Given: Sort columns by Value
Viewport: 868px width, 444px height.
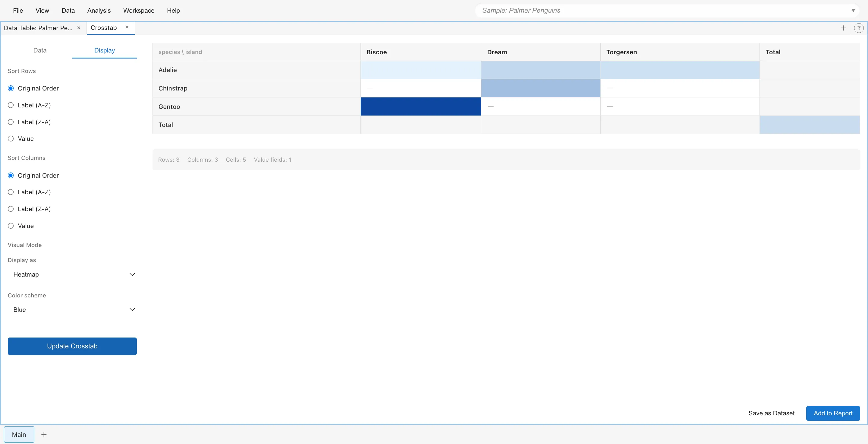Looking at the screenshot, I should point(11,226).
